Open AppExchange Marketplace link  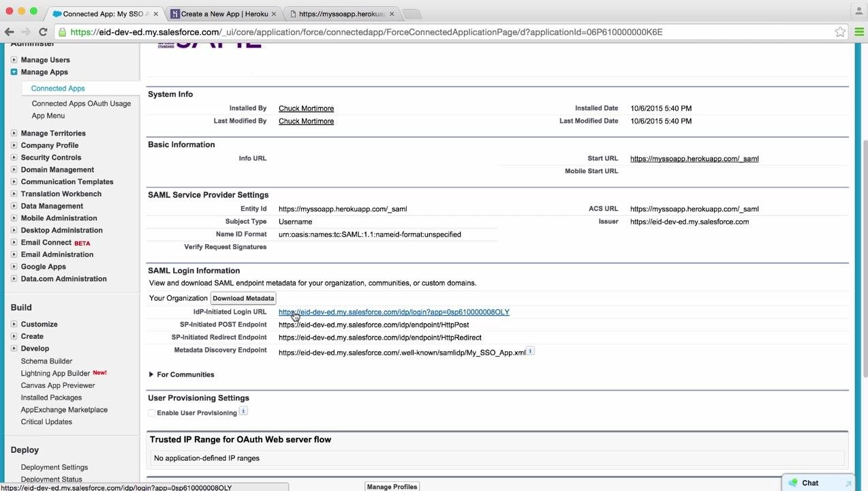coord(64,410)
